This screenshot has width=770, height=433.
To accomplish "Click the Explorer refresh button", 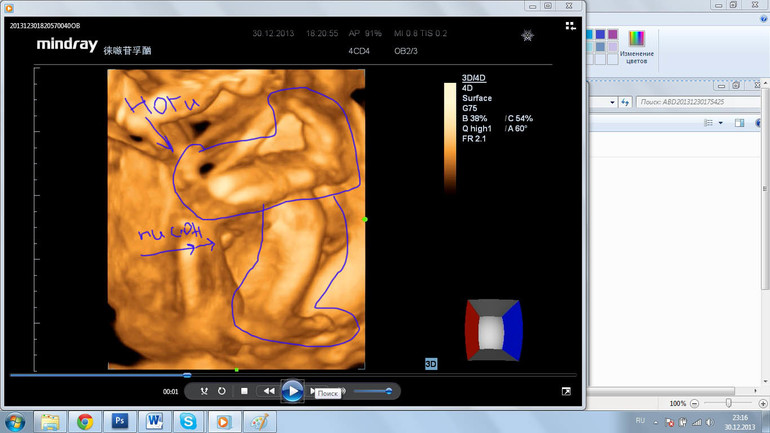I will pyautogui.click(x=625, y=102).
